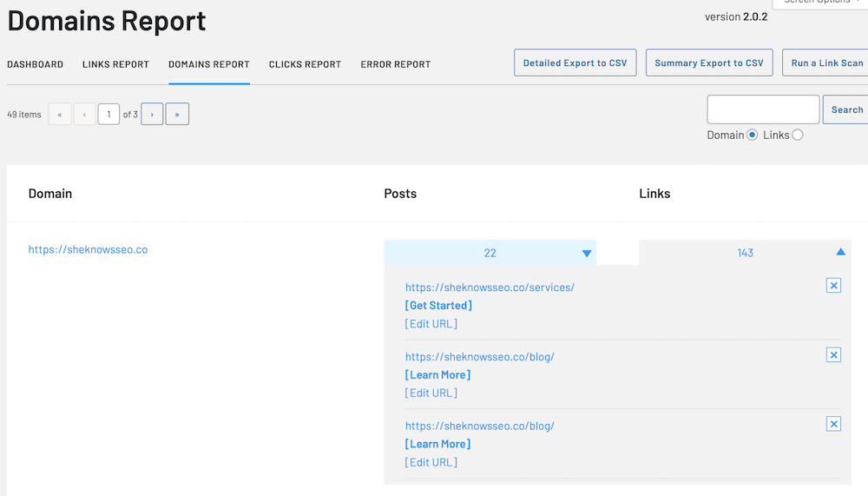Open the Links Report tab
Image resolution: width=868 pixels, height=496 pixels.
(x=115, y=64)
